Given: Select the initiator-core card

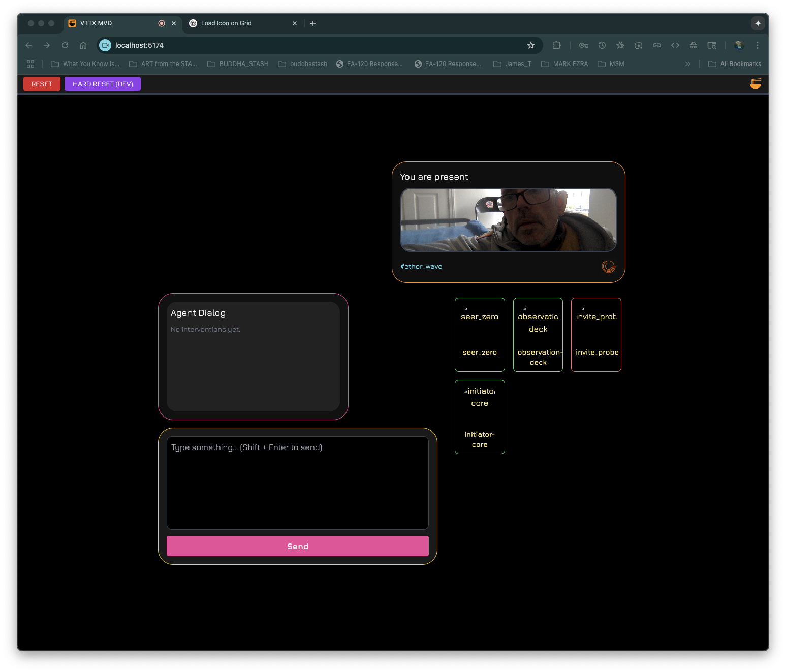Looking at the screenshot, I should point(480,417).
